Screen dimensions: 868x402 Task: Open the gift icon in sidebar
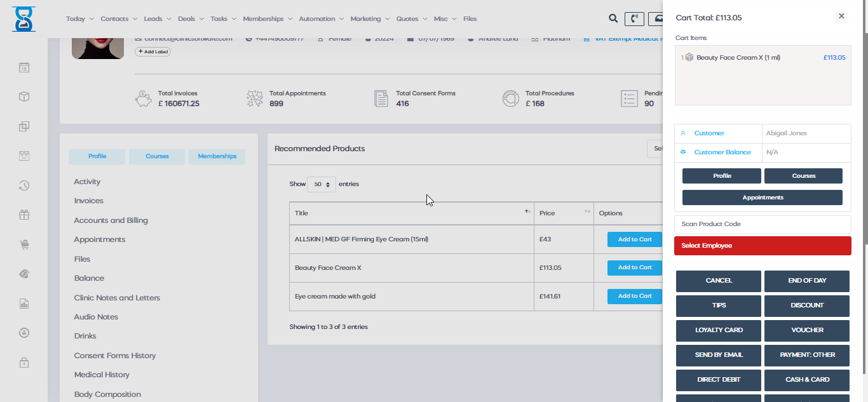[x=24, y=215]
